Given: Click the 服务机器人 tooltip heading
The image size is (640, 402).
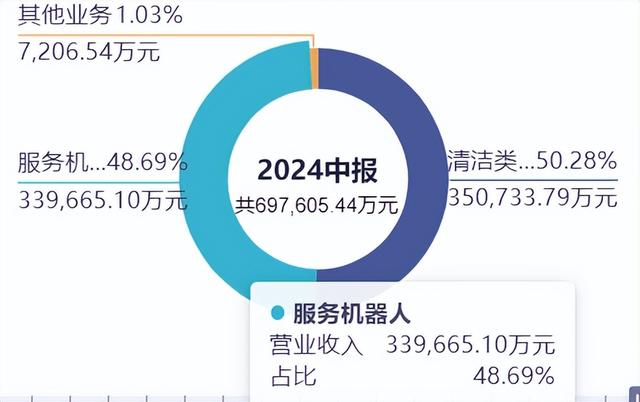Looking at the screenshot, I should pyautogui.click(x=352, y=314).
